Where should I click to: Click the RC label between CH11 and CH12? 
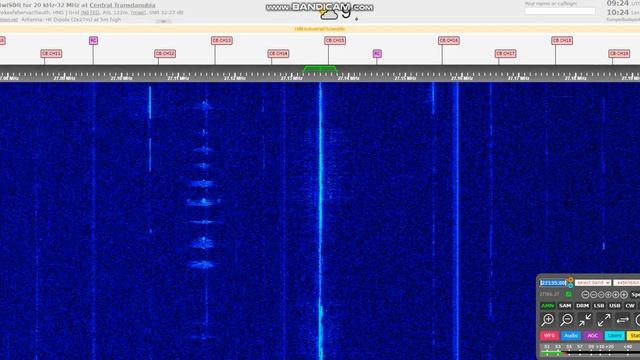click(x=93, y=40)
